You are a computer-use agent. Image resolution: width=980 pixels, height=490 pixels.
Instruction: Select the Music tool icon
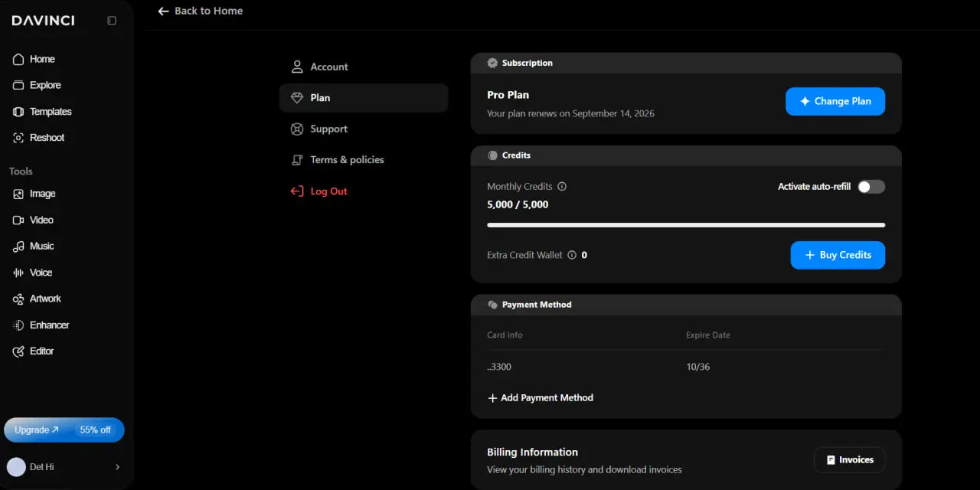click(x=18, y=247)
